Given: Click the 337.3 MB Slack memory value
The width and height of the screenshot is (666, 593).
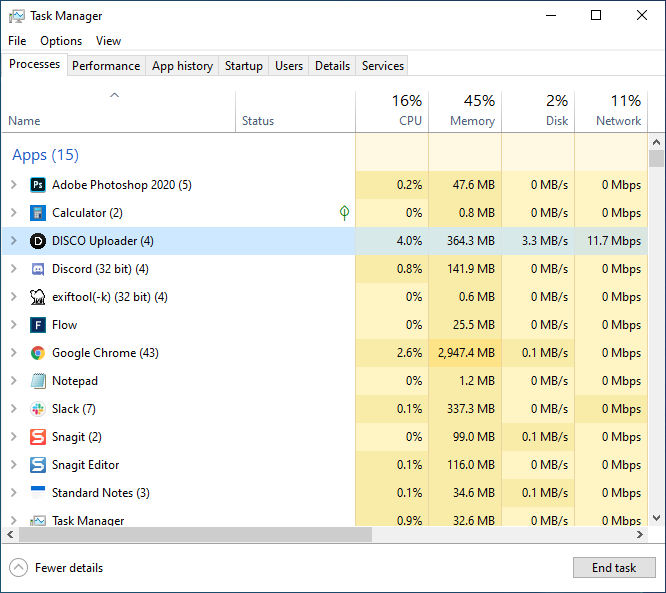Looking at the screenshot, I should (471, 409).
